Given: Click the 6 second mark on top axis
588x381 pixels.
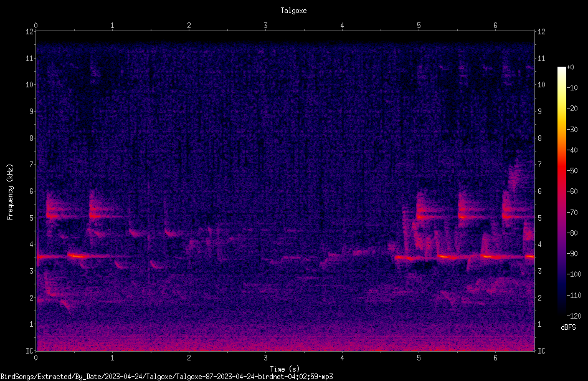Looking at the screenshot, I should (495, 26).
